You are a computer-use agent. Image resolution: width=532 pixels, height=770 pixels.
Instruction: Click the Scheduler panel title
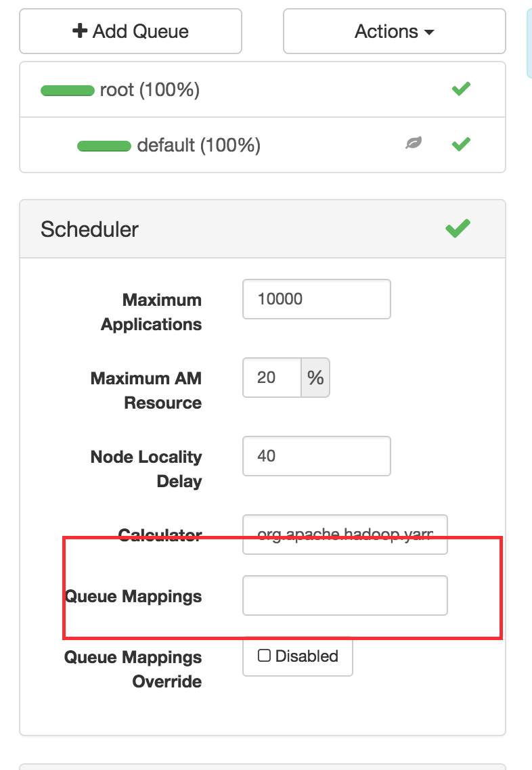89,229
